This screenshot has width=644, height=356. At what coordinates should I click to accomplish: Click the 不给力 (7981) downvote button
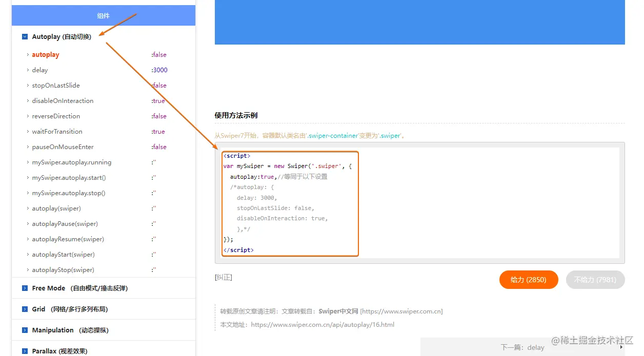click(595, 280)
